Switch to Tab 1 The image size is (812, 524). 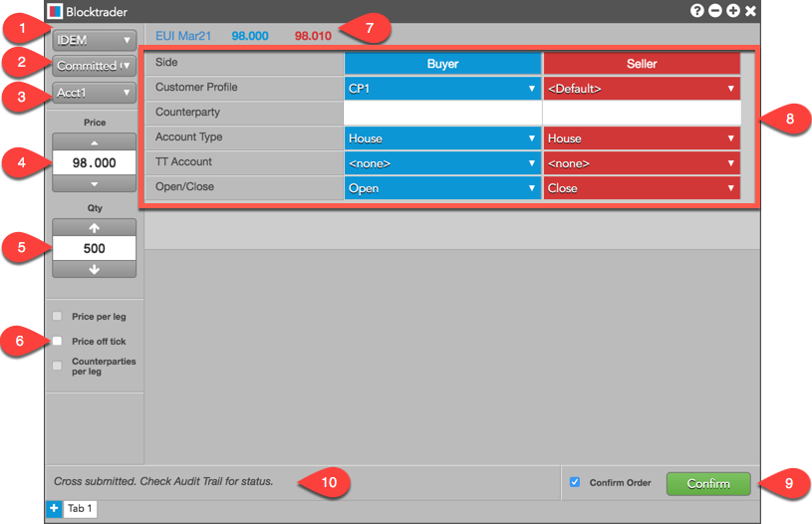point(80,509)
